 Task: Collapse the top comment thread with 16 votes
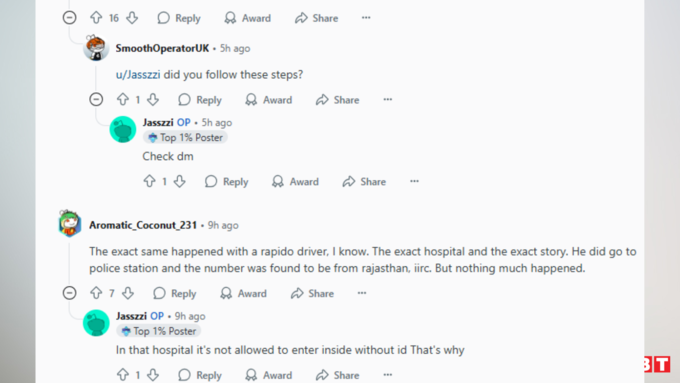click(69, 18)
